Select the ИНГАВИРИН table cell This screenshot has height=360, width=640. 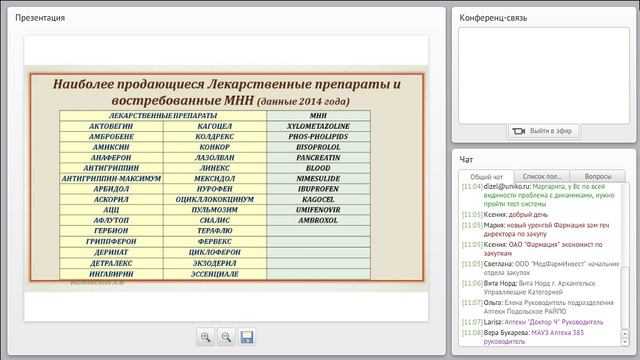pos(111,274)
